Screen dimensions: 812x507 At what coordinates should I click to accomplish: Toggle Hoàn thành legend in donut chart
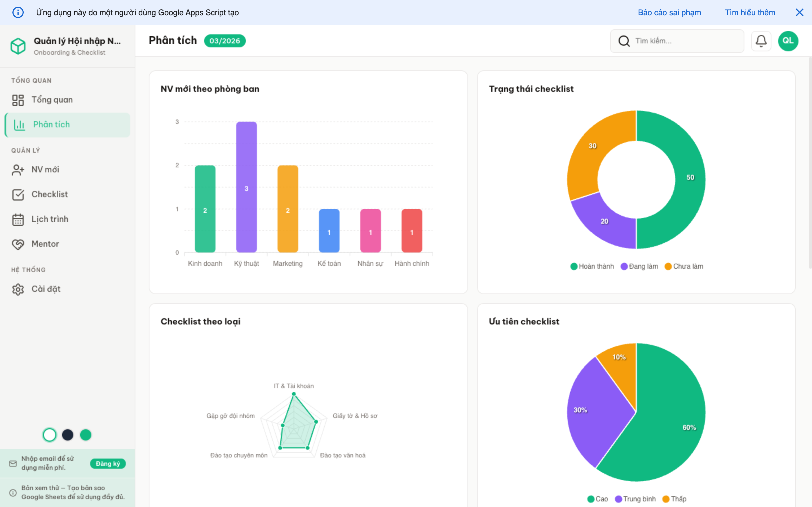click(592, 266)
